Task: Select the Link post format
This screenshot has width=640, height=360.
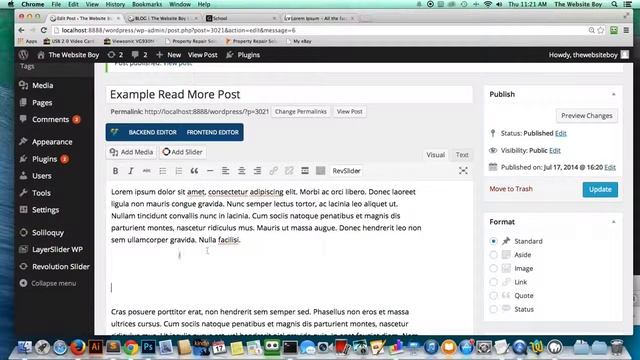Action: pos(493,282)
